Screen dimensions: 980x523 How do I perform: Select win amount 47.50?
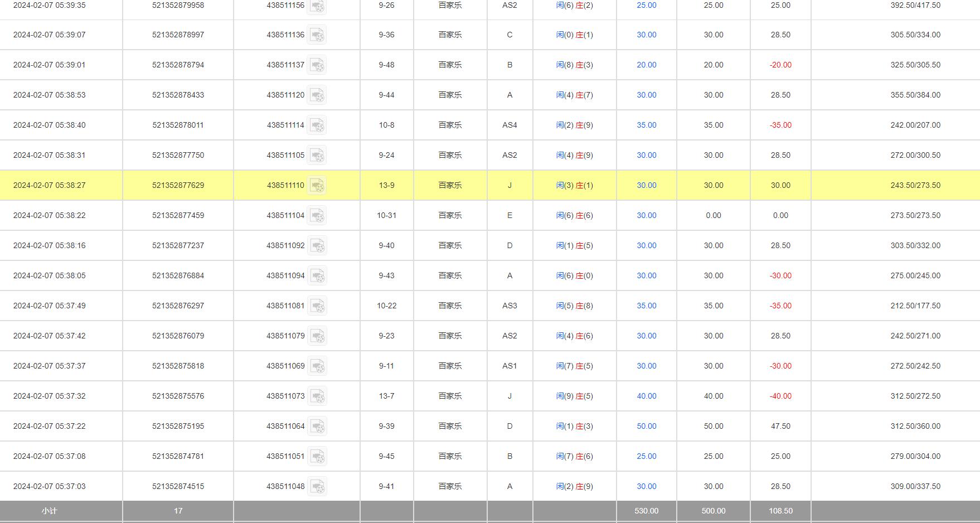[780, 426]
